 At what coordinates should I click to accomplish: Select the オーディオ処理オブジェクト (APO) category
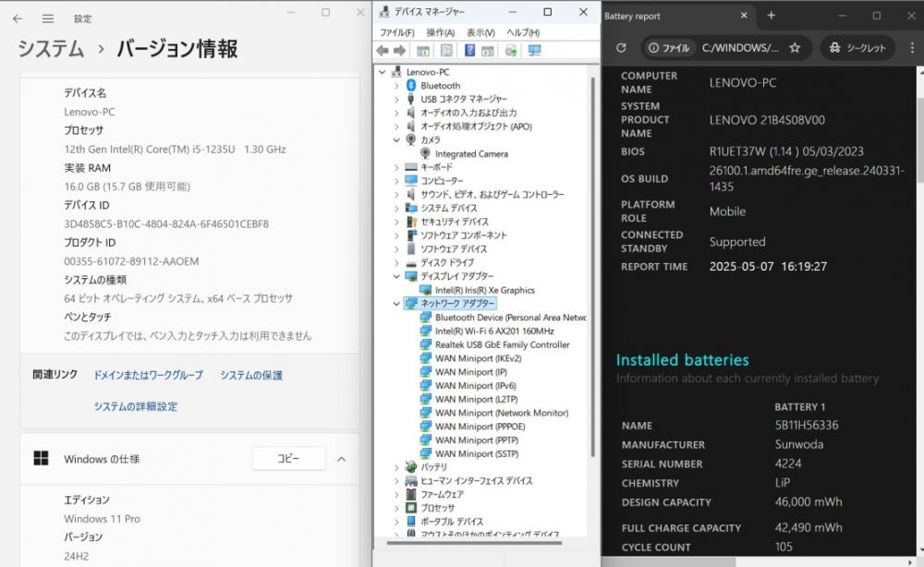pos(476,126)
